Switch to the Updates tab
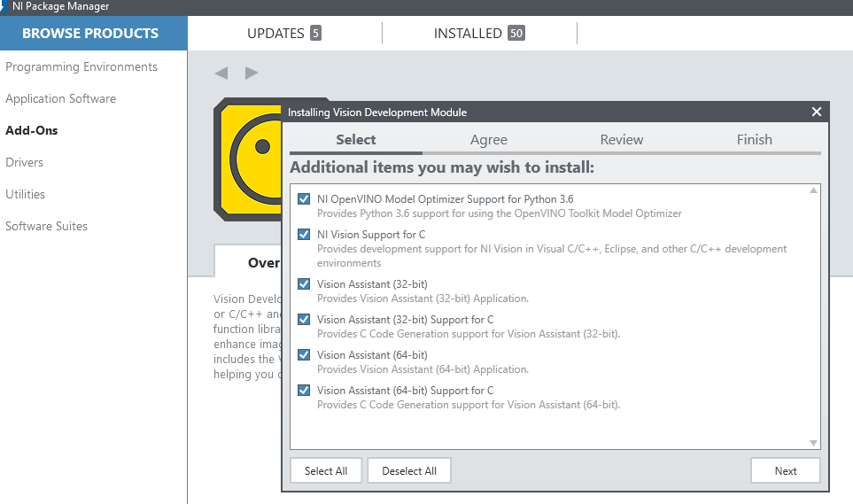The width and height of the screenshot is (853, 504). (x=284, y=33)
